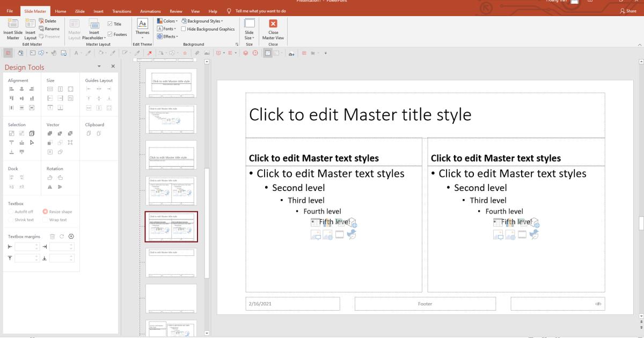Expand the Slide Size dropdown
The image size is (644, 338).
(249, 30)
